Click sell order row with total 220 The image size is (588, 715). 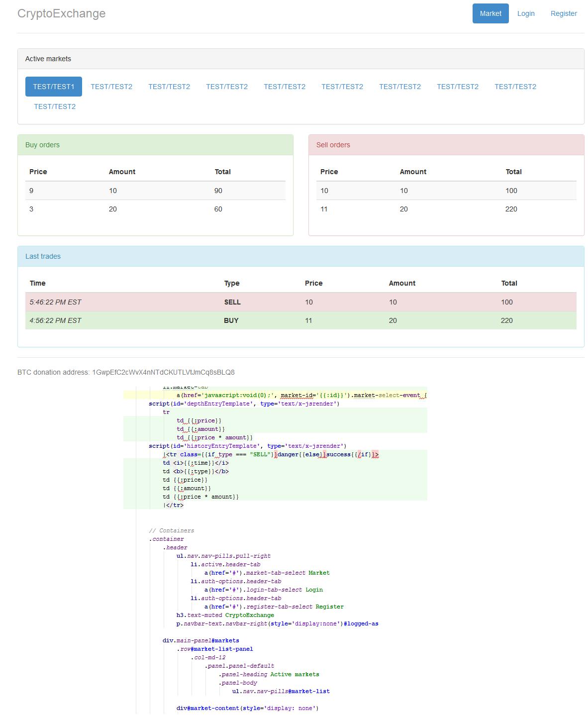446,209
